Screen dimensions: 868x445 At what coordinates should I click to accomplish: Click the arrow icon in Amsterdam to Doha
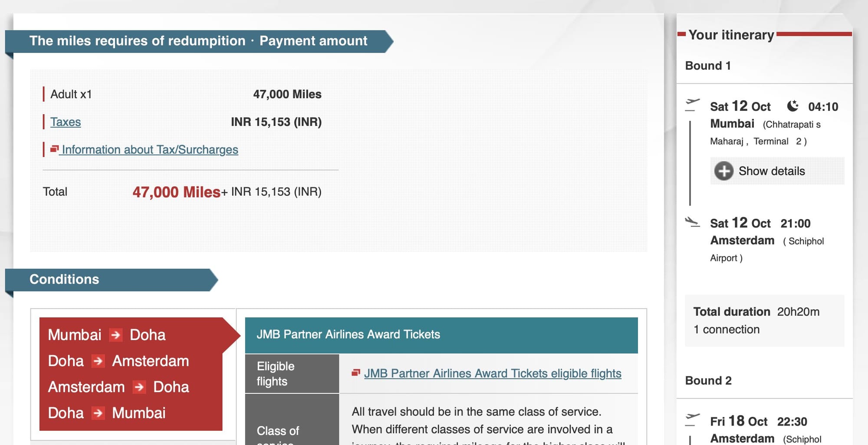click(139, 387)
